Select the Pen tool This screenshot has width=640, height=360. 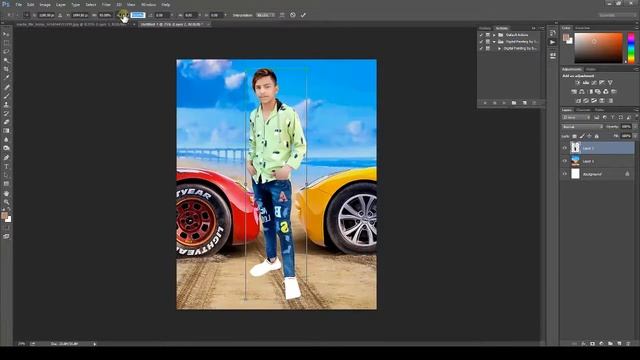(x=6, y=158)
